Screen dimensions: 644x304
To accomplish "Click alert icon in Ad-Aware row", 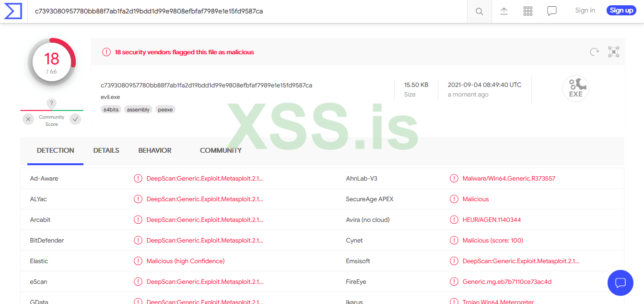I will pyautogui.click(x=138, y=179).
